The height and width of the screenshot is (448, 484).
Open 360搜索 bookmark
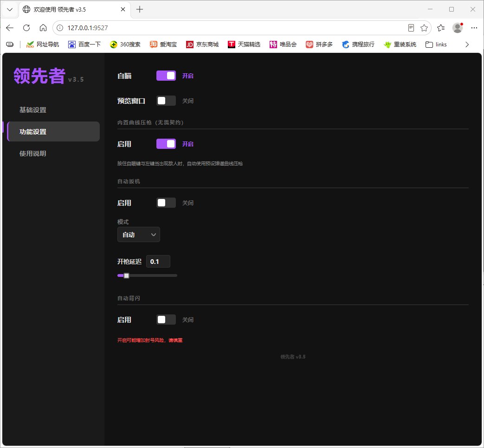[125, 45]
